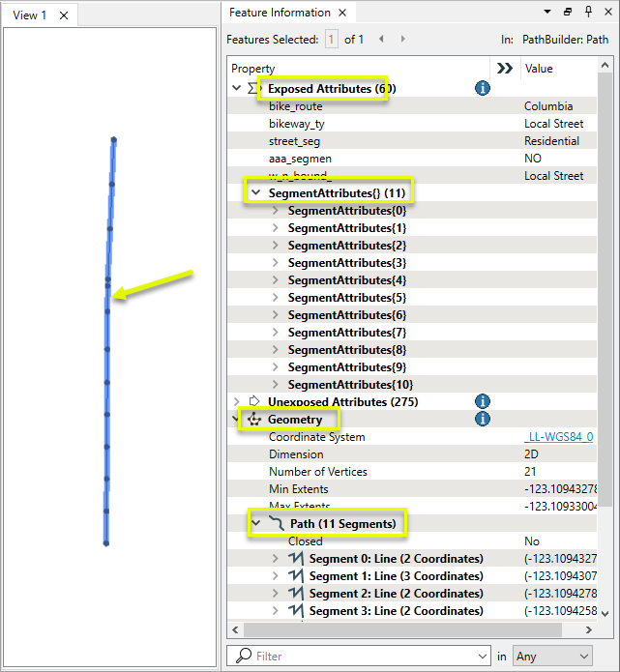This screenshot has width=620, height=672.
Task: Expand the Unexposed Attributes section
Action: (x=237, y=401)
